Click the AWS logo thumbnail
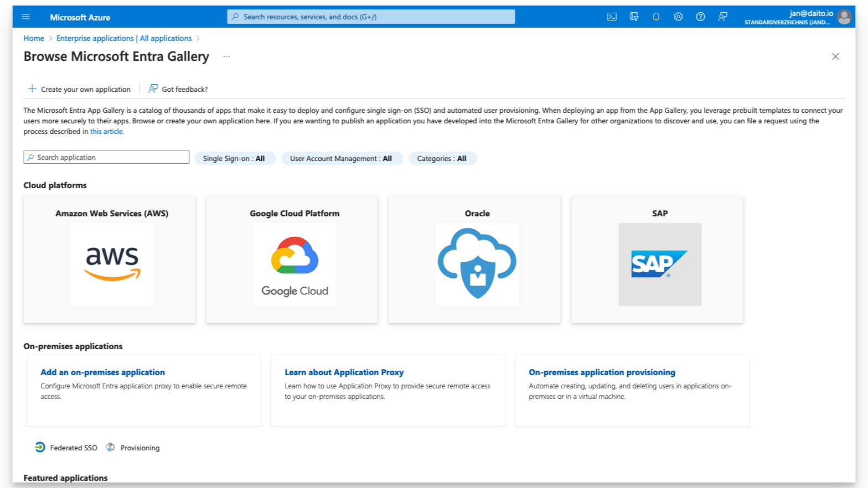 [112, 264]
